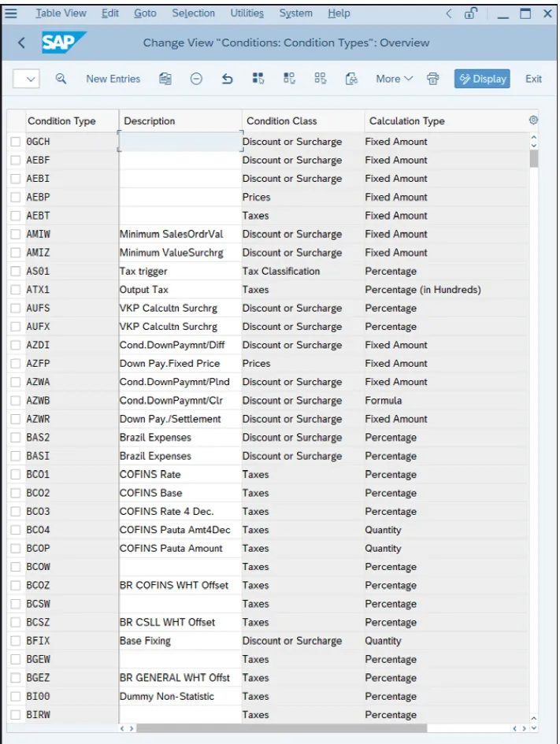Open the System menu
Viewport: 560px width, 744px height.
pyautogui.click(x=295, y=13)
